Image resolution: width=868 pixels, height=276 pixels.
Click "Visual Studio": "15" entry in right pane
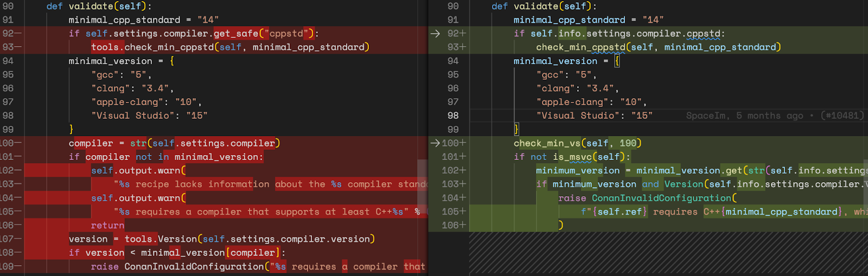click(595, 115)
